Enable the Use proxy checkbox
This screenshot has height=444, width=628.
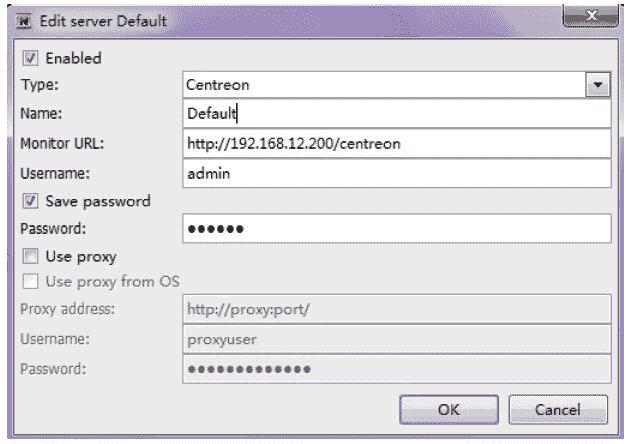click(30, 257)
